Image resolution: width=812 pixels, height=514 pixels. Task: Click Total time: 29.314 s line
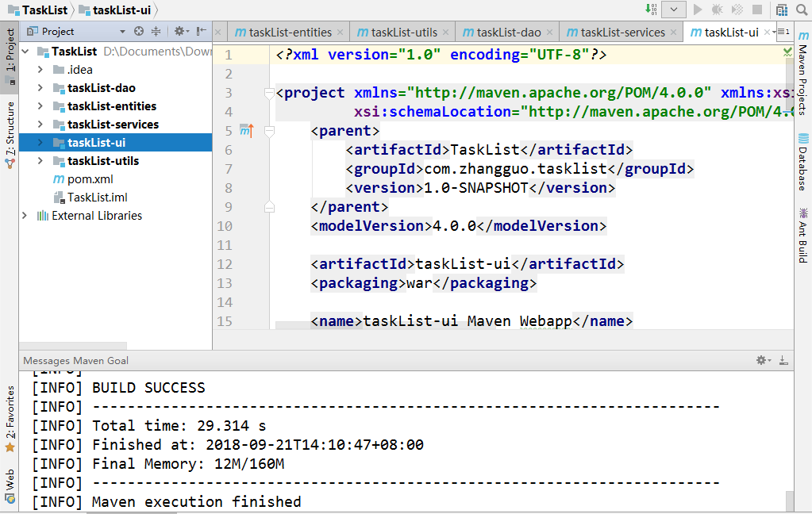[149, 425]
